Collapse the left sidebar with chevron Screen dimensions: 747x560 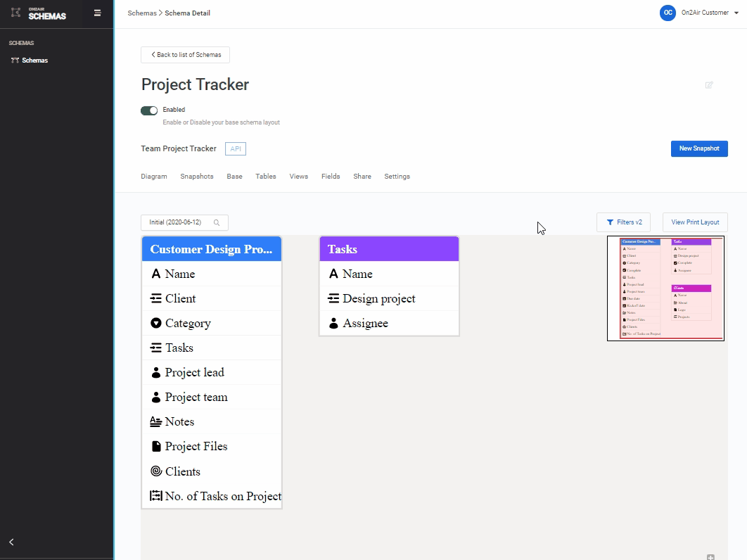[x=11, y=542]
